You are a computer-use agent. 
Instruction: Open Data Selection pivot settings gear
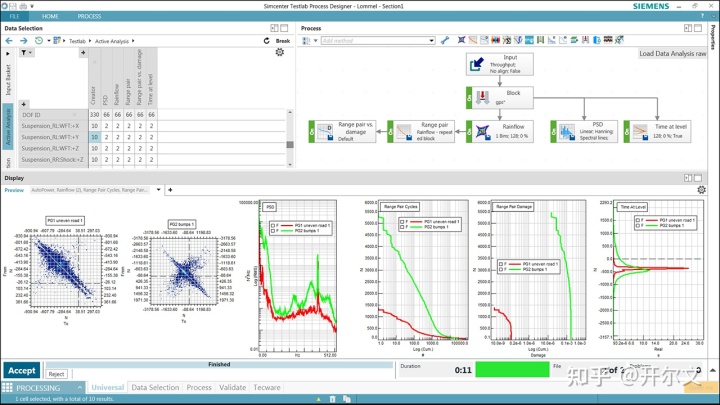coord(280,52)
